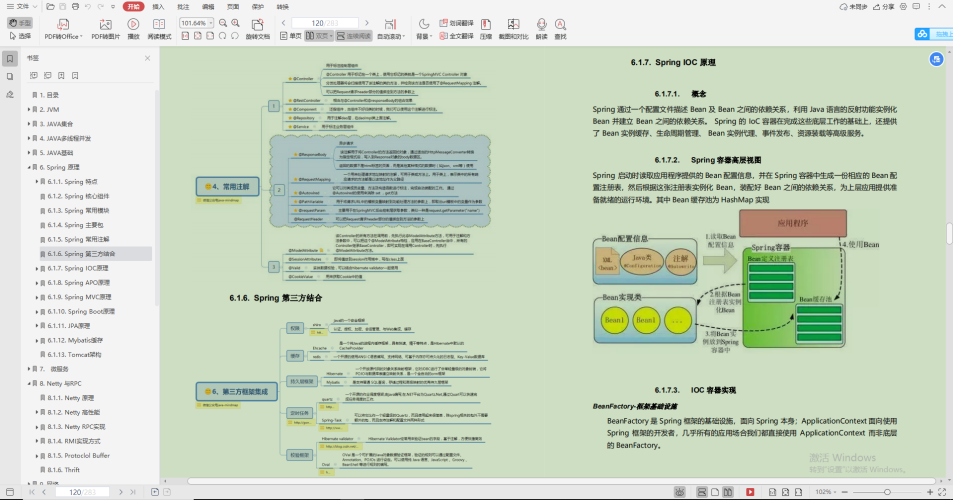The image size is (953, 500).
Task: Select the hand (手型) tool
Action: (x=19, y=22)
